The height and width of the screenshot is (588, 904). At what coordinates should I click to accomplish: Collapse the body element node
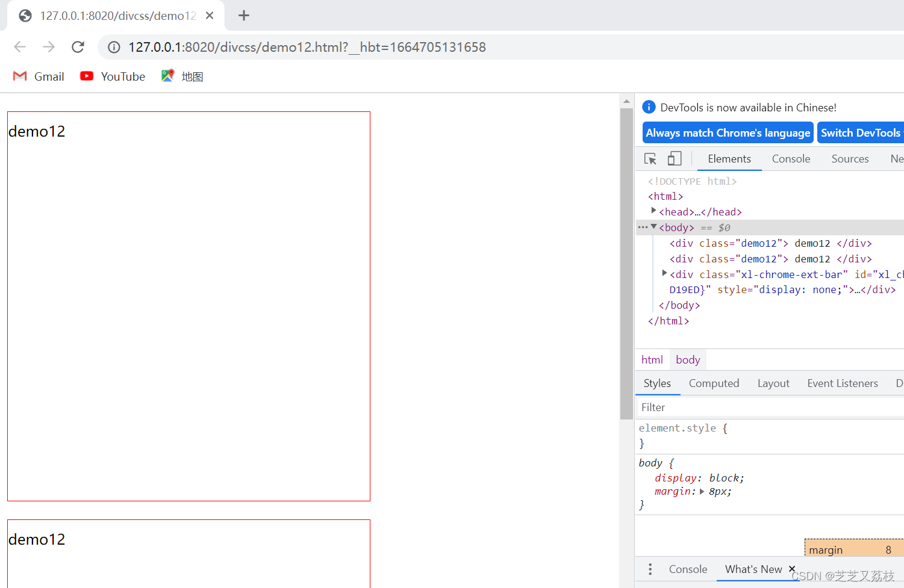pyautogui.click(x=653, y=227)
